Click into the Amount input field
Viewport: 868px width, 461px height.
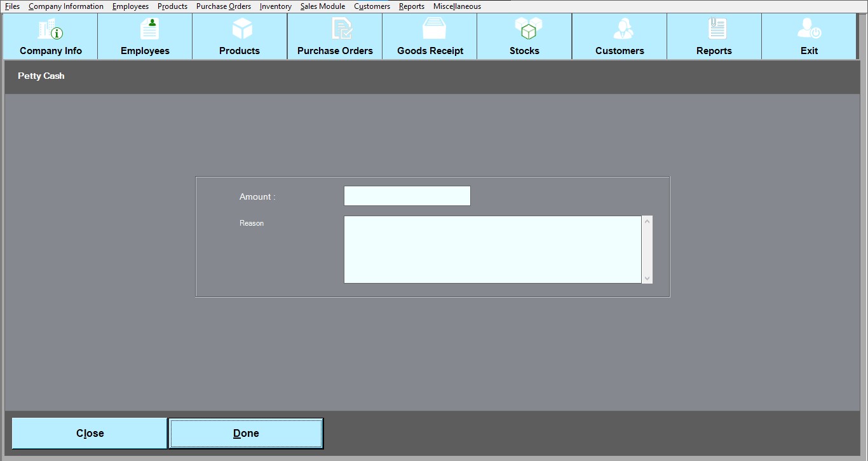click(407, 196)
